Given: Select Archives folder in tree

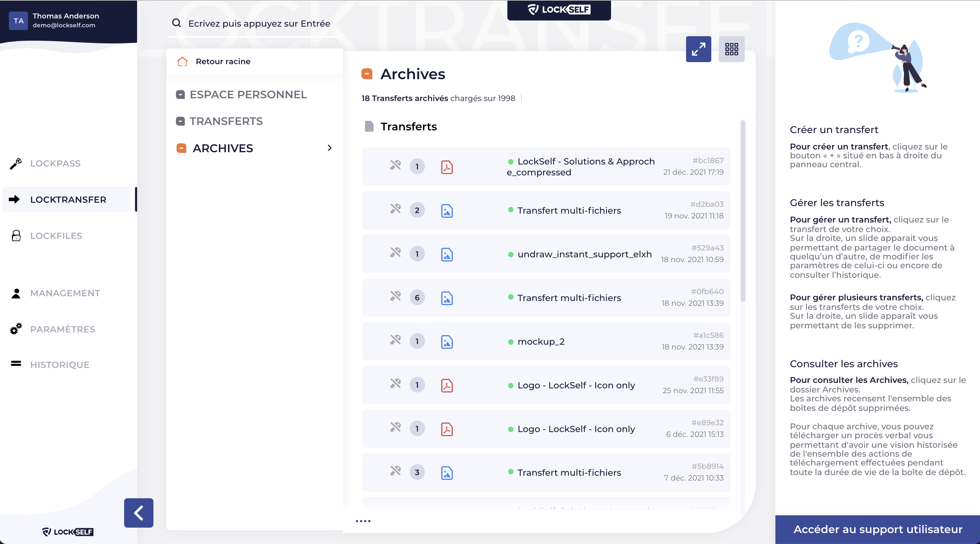Looking at the screenshot, I should pos(223,148).
